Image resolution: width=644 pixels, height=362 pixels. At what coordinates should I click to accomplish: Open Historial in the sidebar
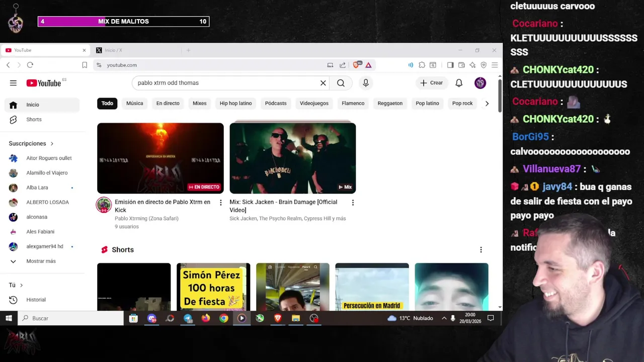point(42,300)
